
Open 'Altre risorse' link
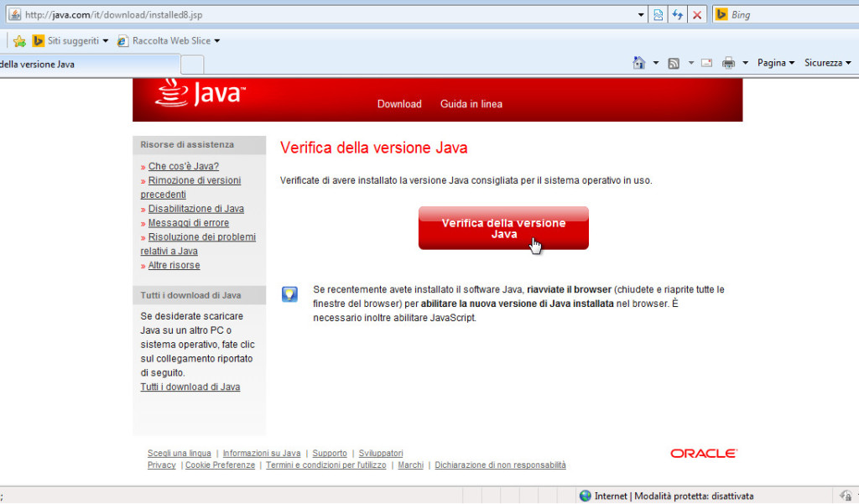point(174,265)
